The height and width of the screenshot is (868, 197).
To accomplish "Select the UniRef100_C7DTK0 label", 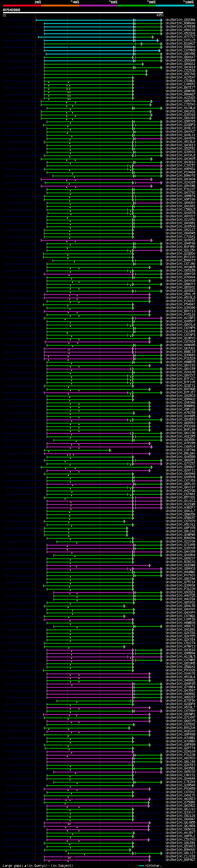I will [x=180, y=104].
